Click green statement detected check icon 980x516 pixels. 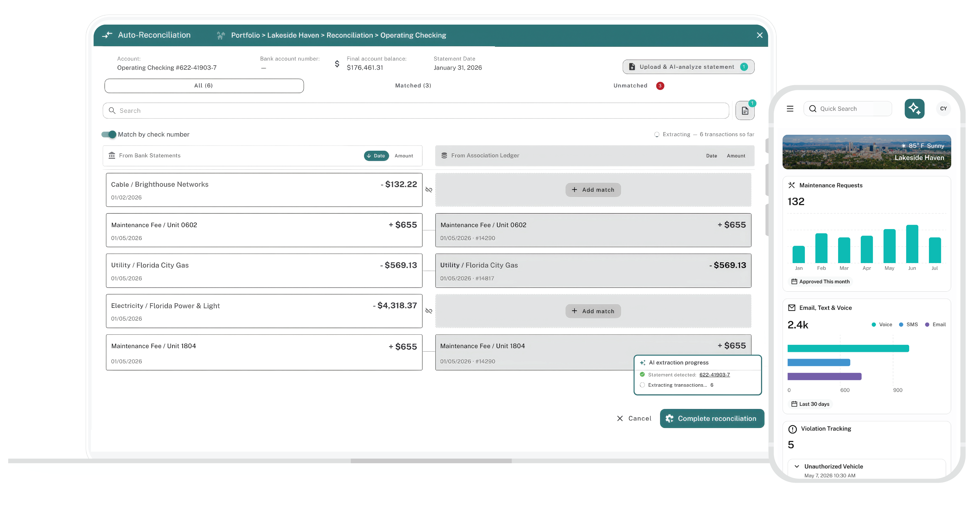click(x=642, y=375)
